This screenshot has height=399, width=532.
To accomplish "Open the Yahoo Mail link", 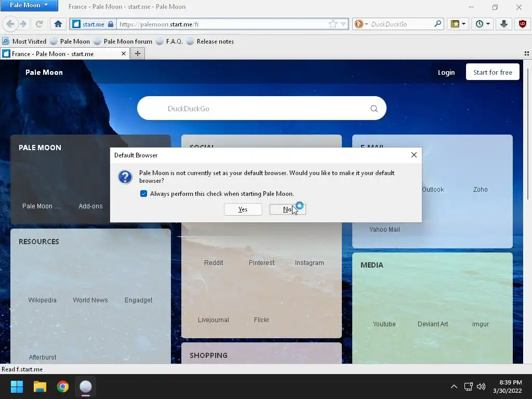I will pyautogui.click(x=384, y=229).
